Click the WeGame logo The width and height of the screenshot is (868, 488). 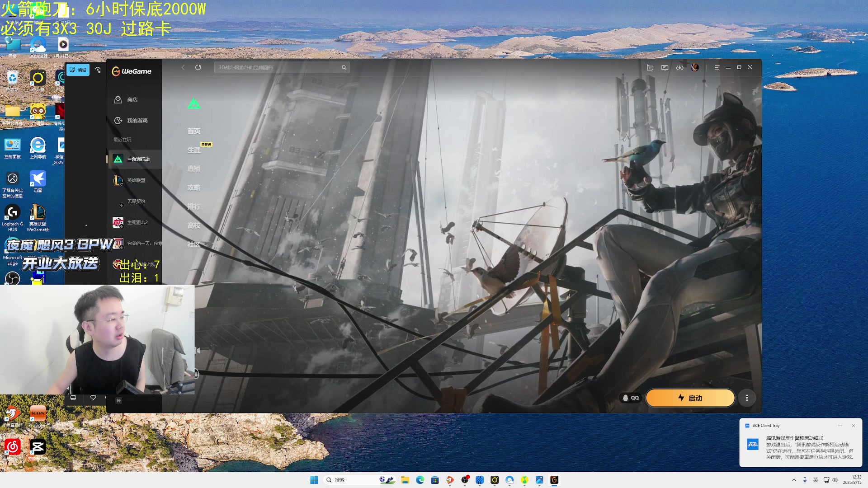pos(132,71)
